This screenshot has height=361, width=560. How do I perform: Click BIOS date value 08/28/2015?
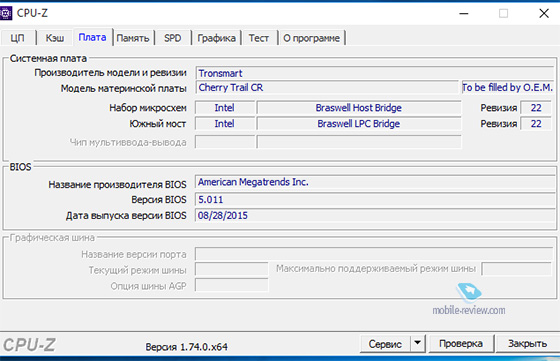pyautogui.click(x=375, y=216)
